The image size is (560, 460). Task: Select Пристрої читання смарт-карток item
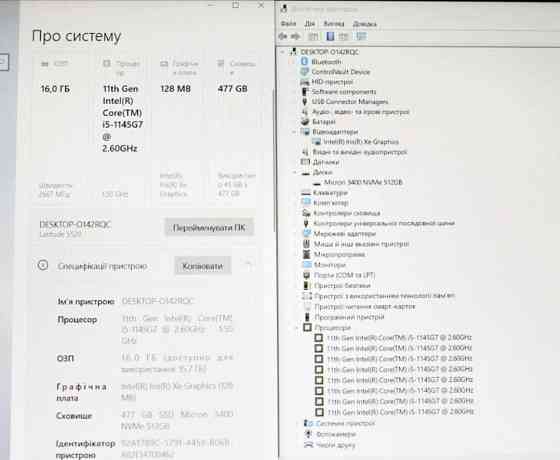[365, 306]
